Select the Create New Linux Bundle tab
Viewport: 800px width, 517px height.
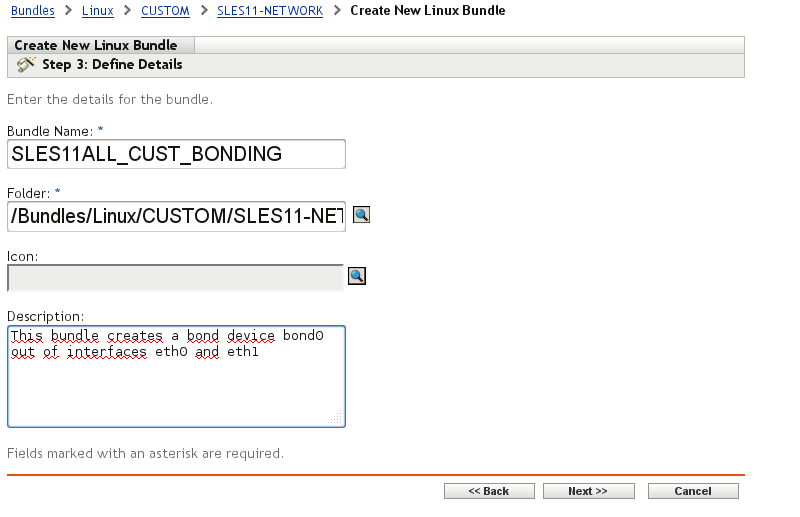pyautogui.click(x=101, y=45)
